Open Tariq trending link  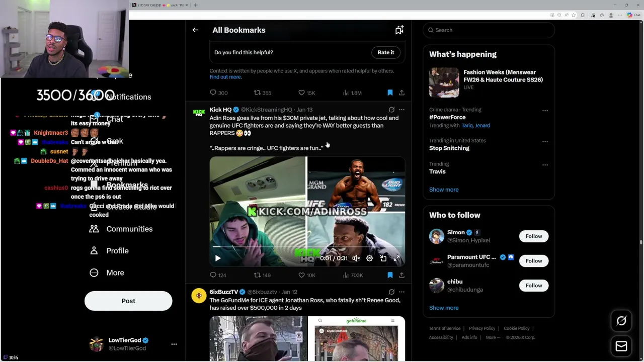(x=467, y=126)
